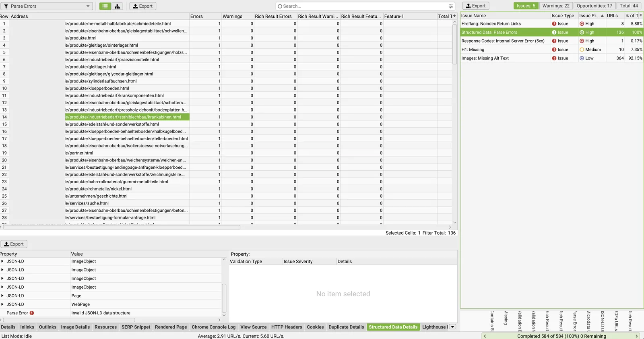Image resolution: width=644 pixels, height=339 pixels.
Task: Expand the JSON-LD WebPage row
Action: pos(2,304)
